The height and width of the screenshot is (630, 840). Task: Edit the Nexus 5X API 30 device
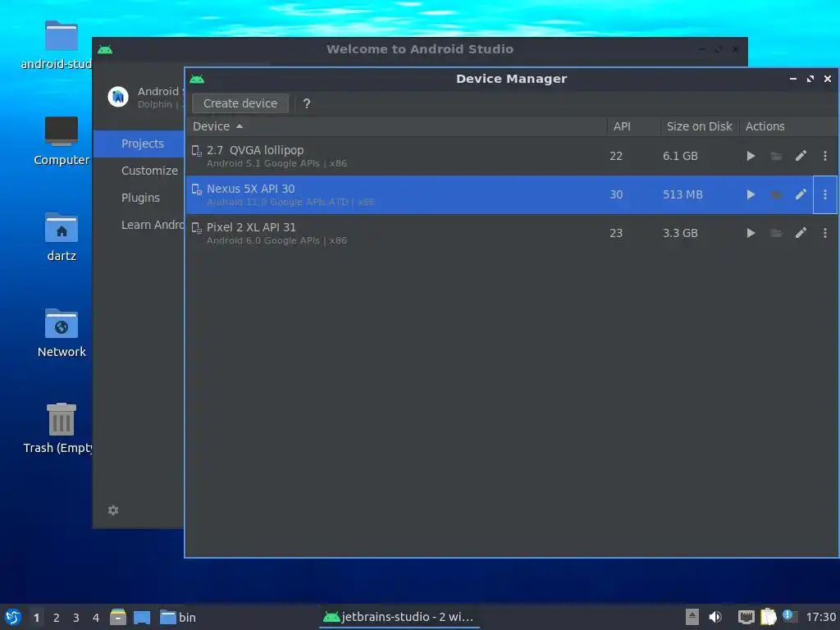(801, 194)
